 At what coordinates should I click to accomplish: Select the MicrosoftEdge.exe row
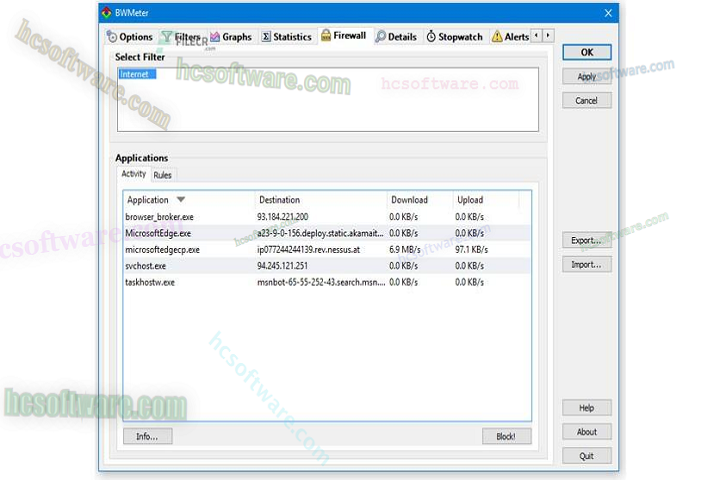click(327, 233)
